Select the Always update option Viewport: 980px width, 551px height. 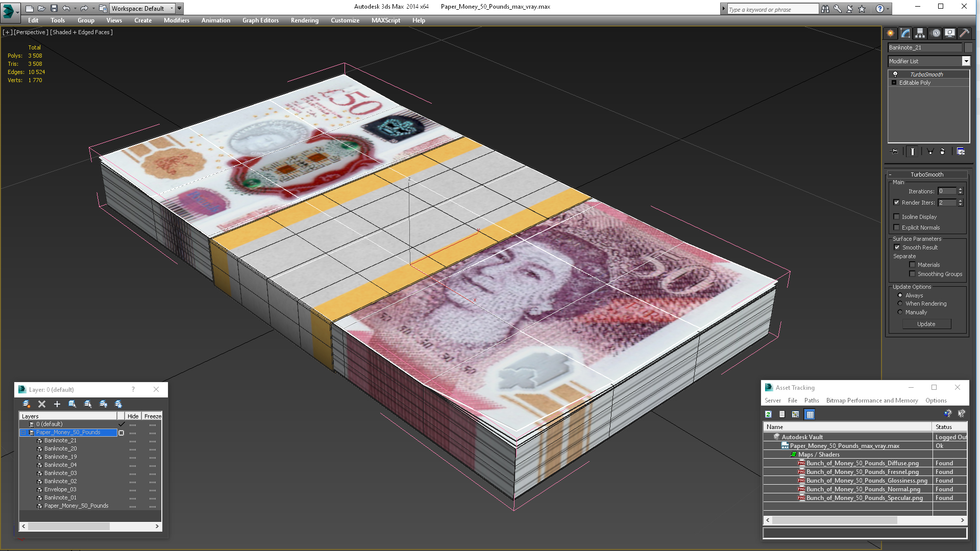[900, 295]
